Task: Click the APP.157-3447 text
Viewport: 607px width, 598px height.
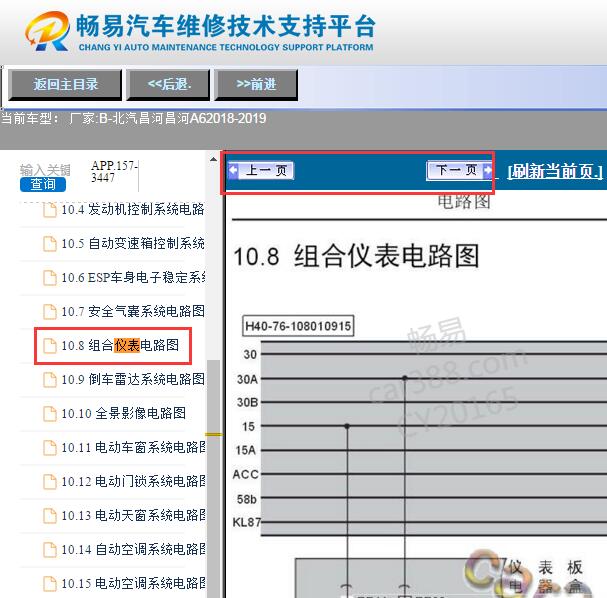Action: pyautogui.click(x=114, y=171)
